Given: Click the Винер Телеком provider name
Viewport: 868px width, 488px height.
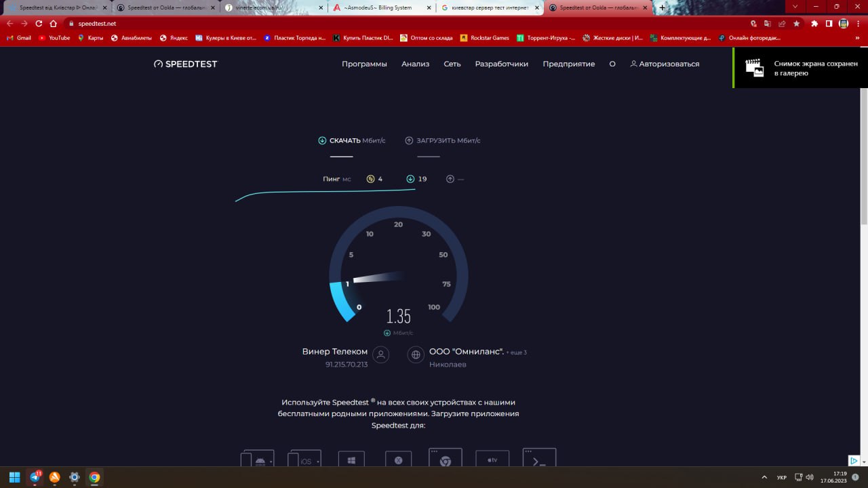Looking at the screenshot, I should 335,352.
